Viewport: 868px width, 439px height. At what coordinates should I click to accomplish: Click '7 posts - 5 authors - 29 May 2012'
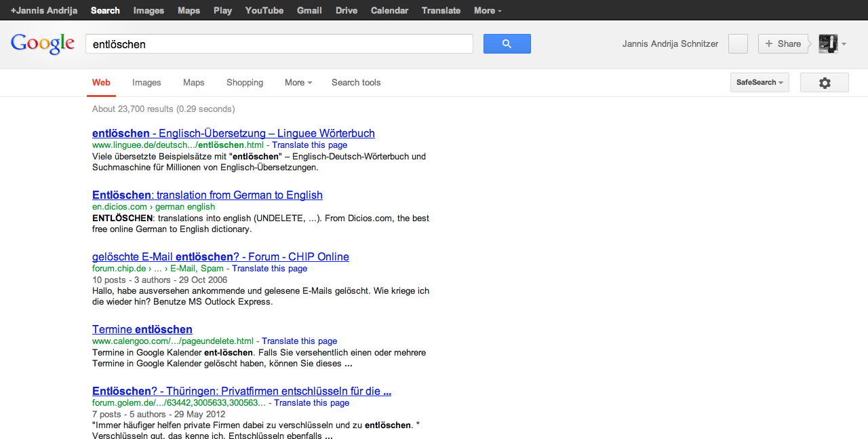tap(159, 414)
